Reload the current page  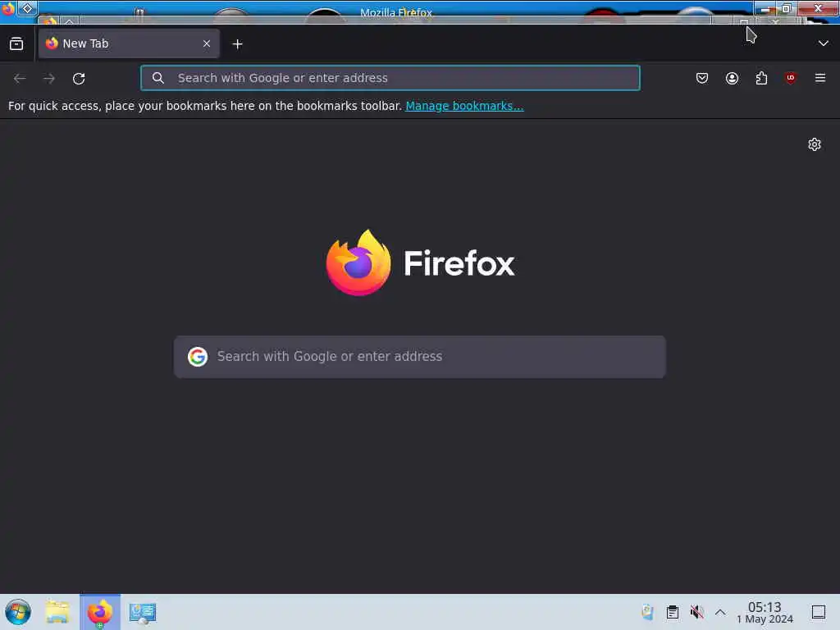coord(79,79)
